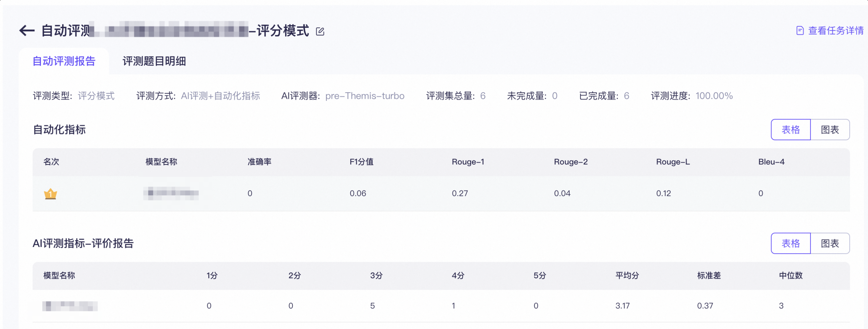Image resolution: width=868 pixels, height=329 pixels.
Task: Click the 中位数 column header
Action: (x=790, y=276)
